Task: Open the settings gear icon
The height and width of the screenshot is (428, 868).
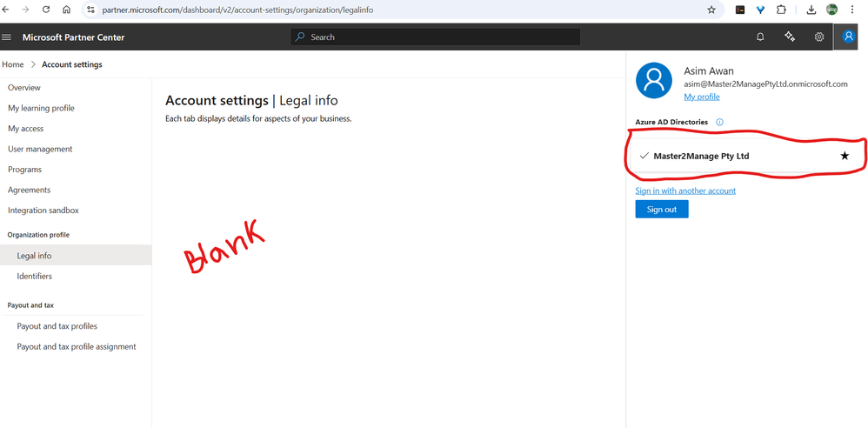Action: (819, 37)
